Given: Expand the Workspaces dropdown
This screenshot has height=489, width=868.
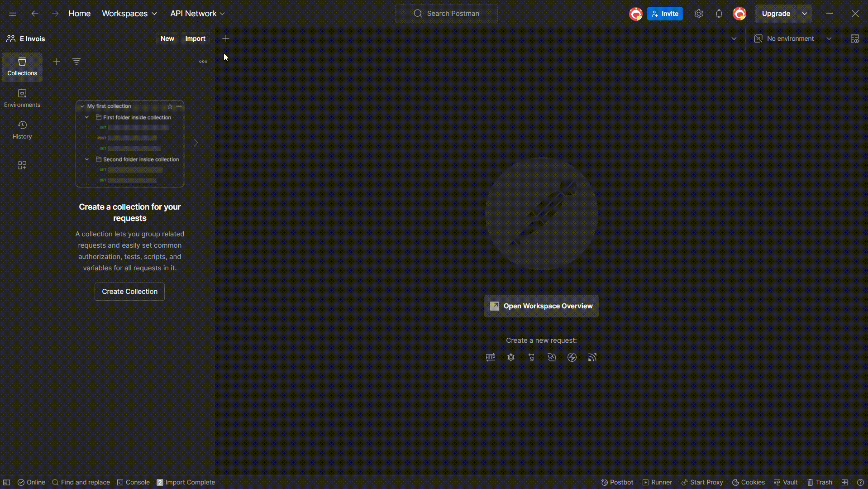Looking at the screenshot, I should 129,14.
